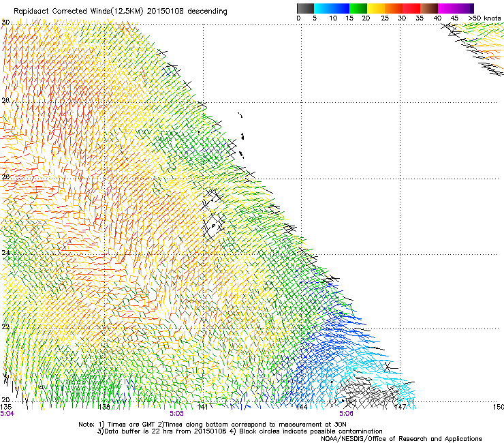Click the latitude label '30'
Image resolution: width=504 pixels, height=443 pixels.
[x=5, y=22]
